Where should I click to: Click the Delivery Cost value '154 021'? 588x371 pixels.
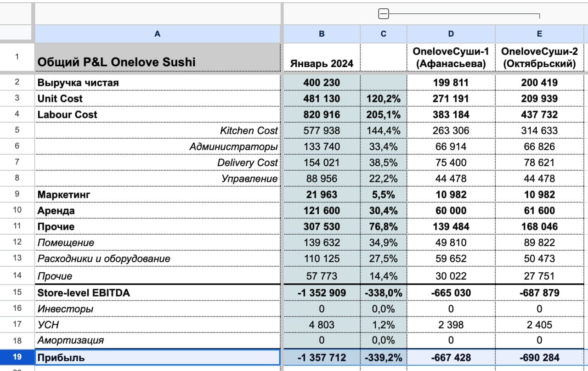point(322,163)
